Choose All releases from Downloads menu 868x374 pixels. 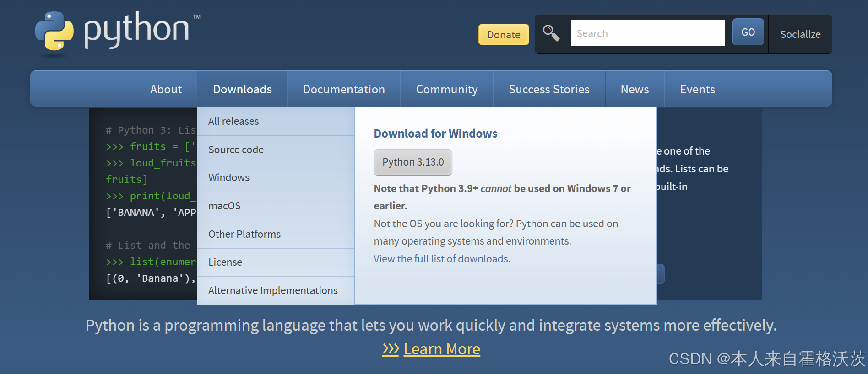click(276, 121)
